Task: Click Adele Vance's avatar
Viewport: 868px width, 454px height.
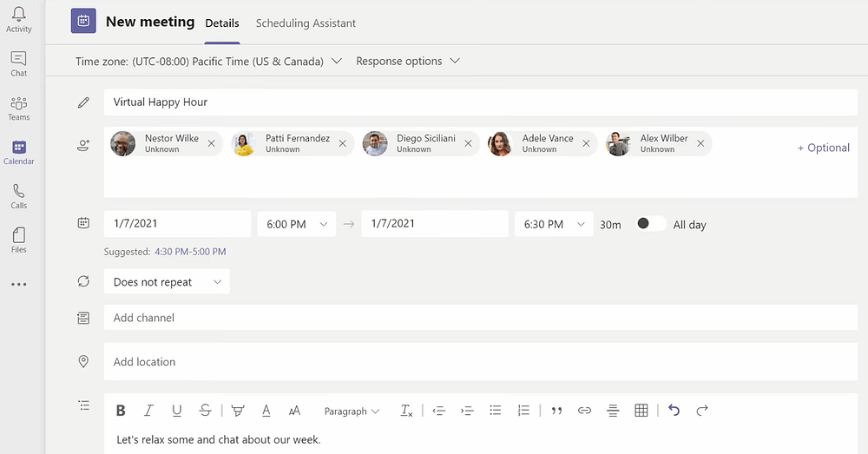Action: coord(501,144)
